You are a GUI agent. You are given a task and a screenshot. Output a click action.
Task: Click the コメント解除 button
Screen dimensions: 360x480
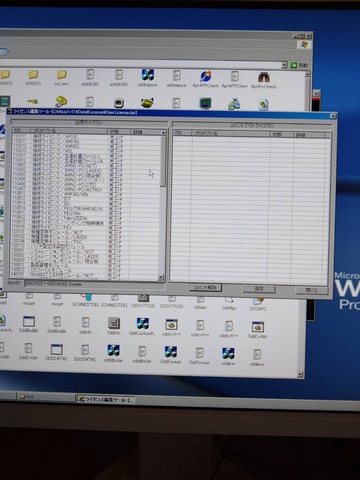pyautogui.click(x=205, y=287)
